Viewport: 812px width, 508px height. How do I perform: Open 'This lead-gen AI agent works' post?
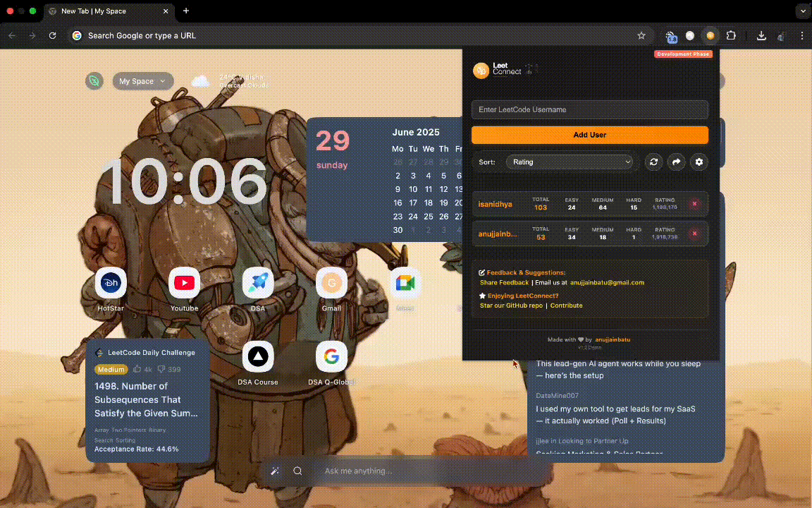click(618, 370)
